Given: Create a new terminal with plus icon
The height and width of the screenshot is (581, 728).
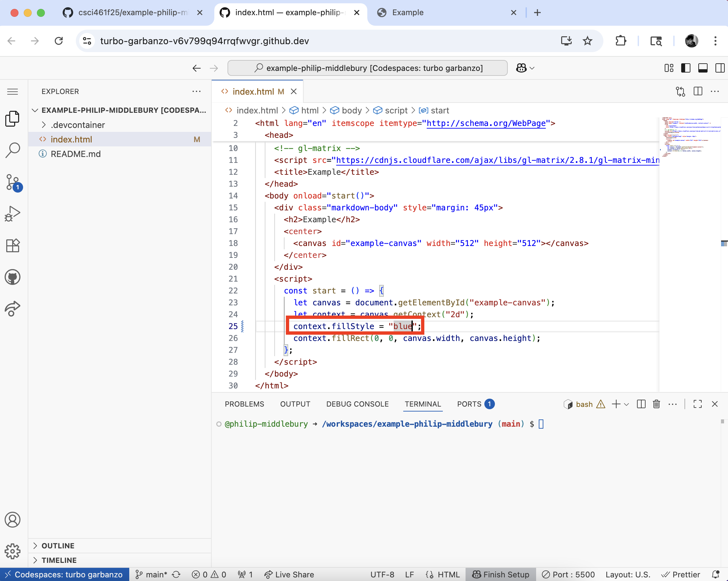Looking at the screenshot, I should pyautogui.click(x=616, y=404).
